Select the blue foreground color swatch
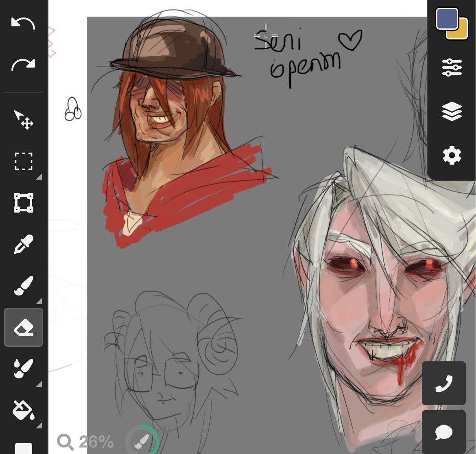 [x=446, y=18]
